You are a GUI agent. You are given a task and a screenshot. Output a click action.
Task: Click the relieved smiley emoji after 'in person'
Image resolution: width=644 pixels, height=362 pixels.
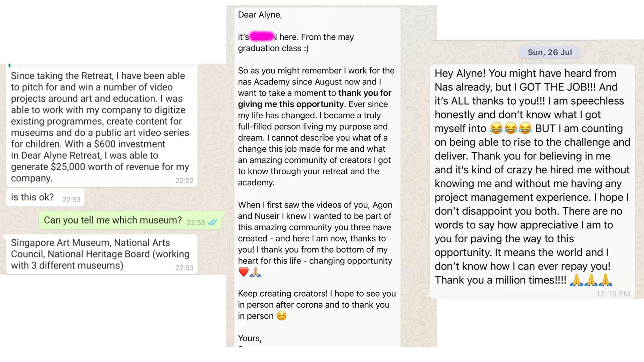[282, 316]
